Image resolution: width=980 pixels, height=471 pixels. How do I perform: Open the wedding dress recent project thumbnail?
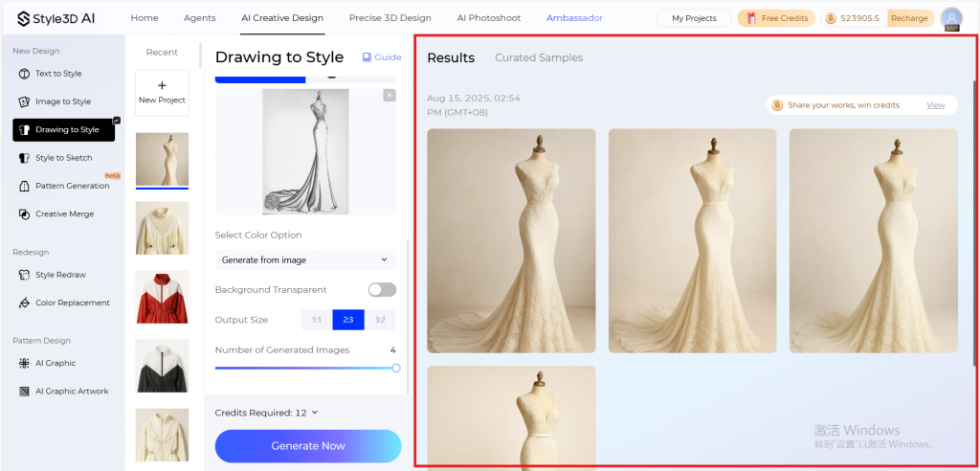click(x=162, y=159)
